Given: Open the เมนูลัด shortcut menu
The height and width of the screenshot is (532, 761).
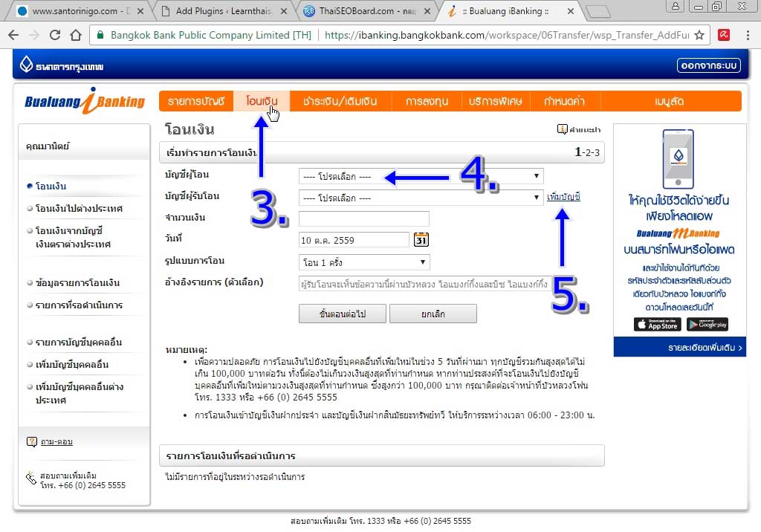Looking at the screenshot, I should click(x=670, y=101).
